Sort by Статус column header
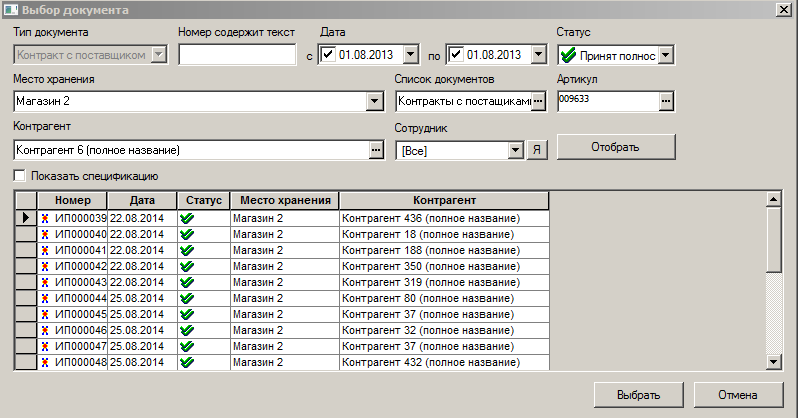 [x=204, y=201]
